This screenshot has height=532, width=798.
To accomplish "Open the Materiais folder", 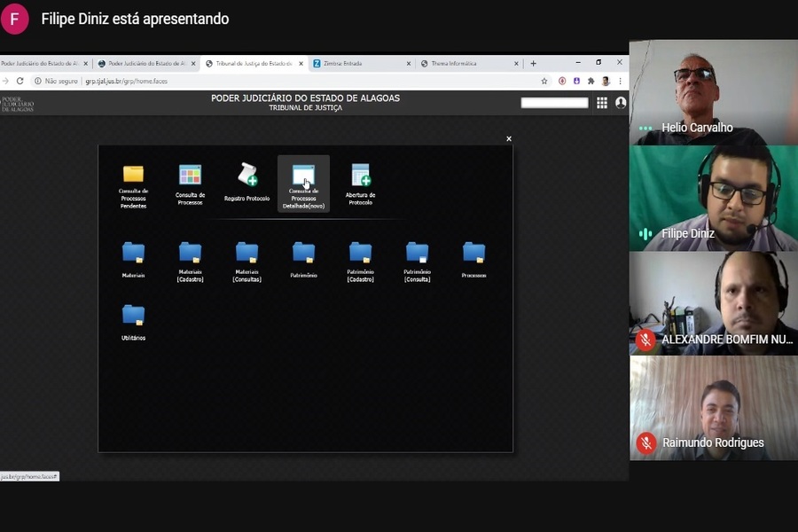I will coord(133,253).
